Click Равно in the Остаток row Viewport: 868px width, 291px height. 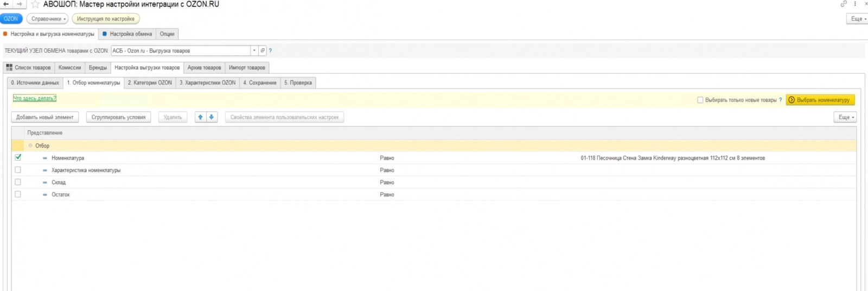coord(387,194)
